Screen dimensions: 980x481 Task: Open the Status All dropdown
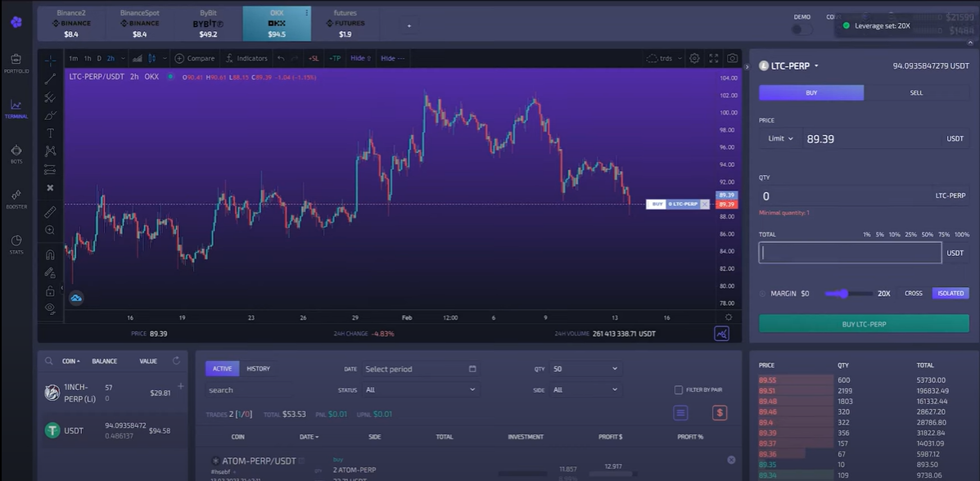click(x=421, y=390)
